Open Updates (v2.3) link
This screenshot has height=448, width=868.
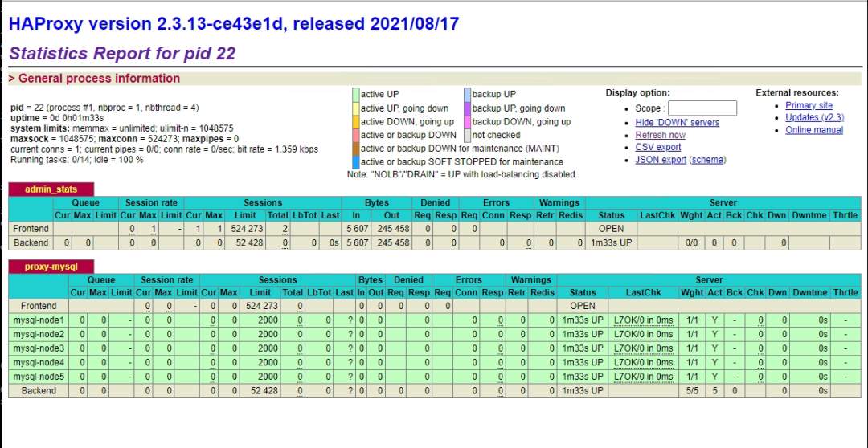814,117
